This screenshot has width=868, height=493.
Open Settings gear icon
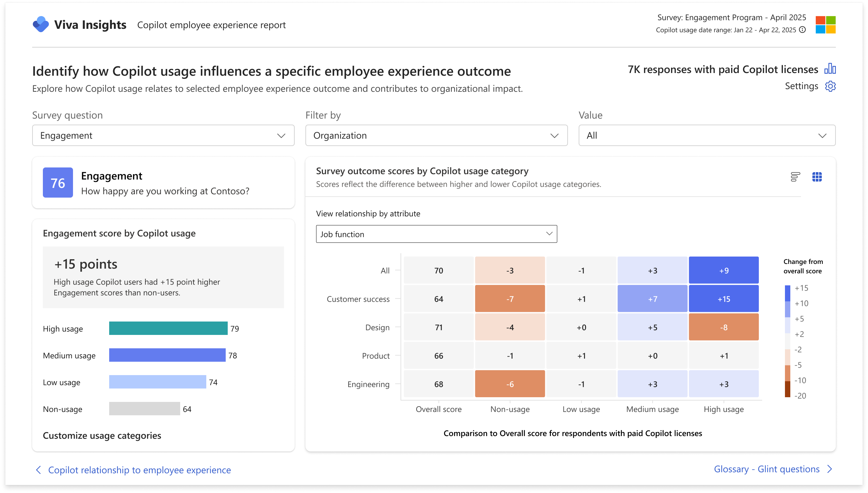(x=830, y=86)
